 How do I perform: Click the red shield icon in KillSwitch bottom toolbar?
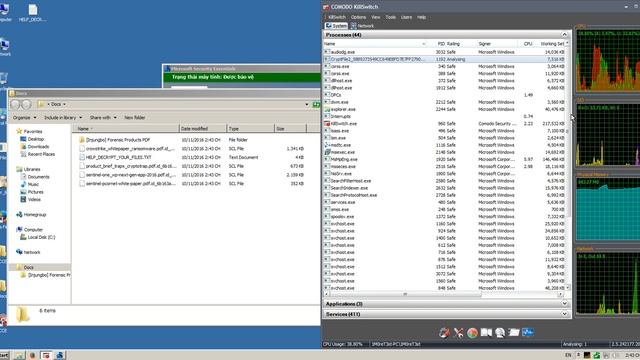pyautogui.click(x=444, y=333)
